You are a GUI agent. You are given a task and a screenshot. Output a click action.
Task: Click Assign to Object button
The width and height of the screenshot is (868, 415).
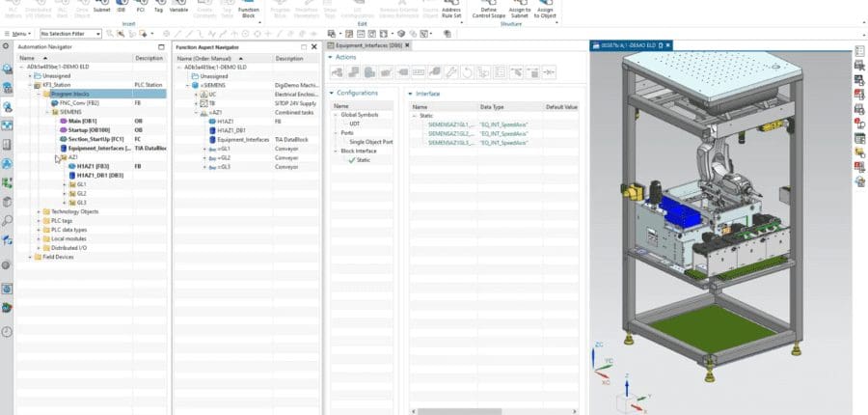coord(545,9)
